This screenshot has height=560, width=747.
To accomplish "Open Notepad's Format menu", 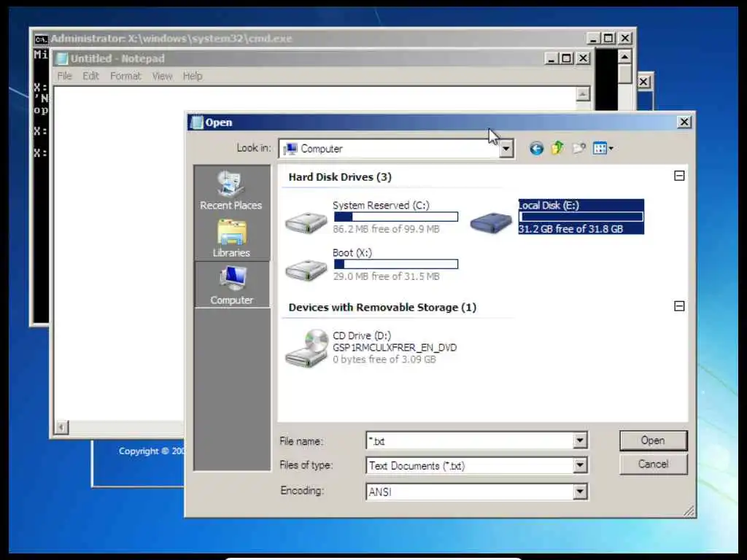I will [x=125, y=76].
